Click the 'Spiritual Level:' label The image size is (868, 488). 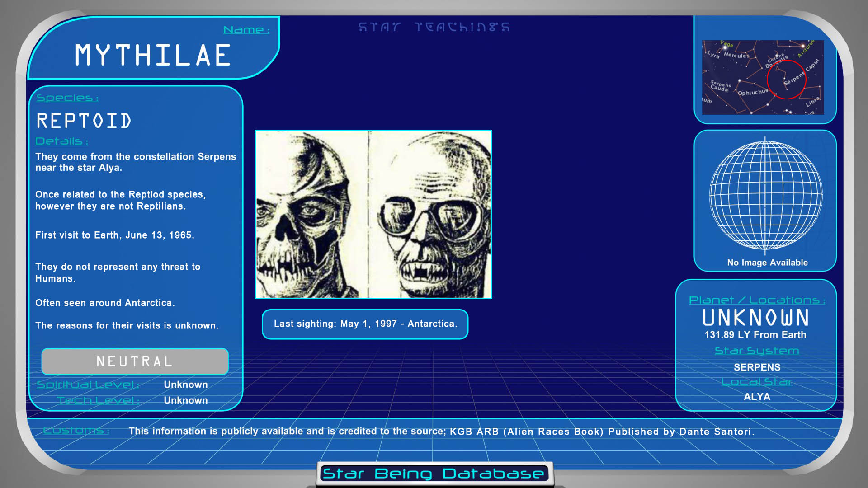tap(88, 385)
